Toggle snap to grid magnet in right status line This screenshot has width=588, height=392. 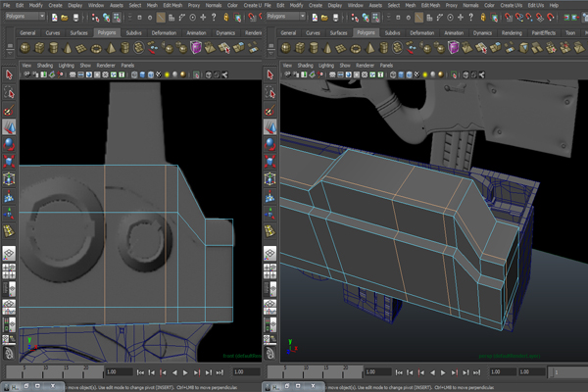[509, 18]
